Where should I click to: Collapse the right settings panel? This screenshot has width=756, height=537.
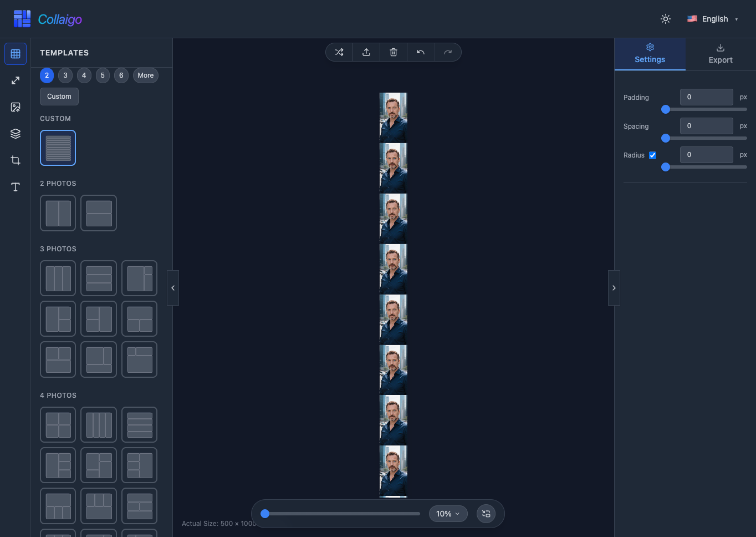click(614, 288)
